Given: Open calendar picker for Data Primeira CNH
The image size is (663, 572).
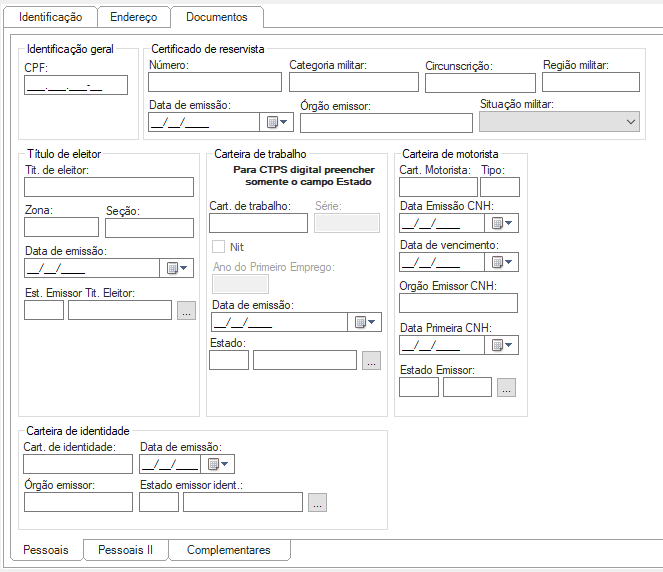Looking at the screenshot, I should pyautogui.click(x=502, y=345).
